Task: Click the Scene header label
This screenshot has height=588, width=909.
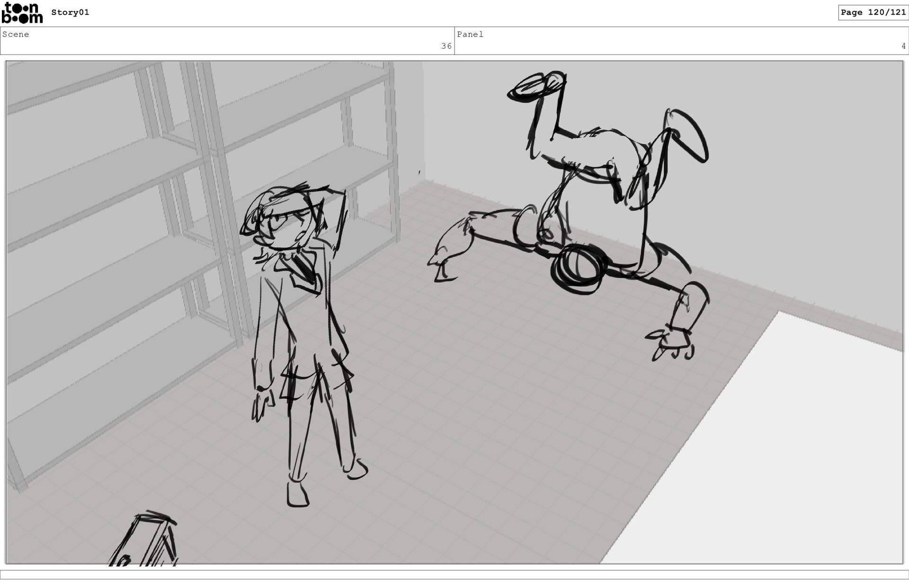Action: pyautogui.click(x=16, y=34)
